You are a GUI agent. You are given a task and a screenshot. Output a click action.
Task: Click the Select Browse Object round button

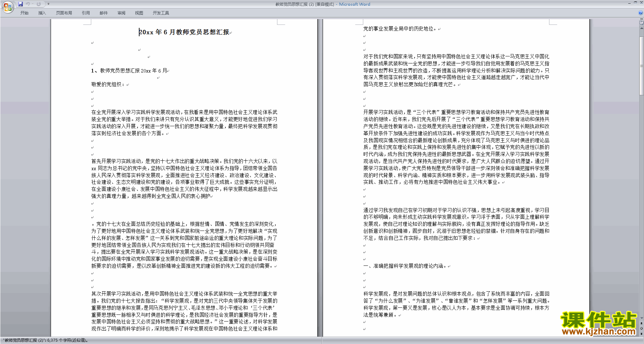pos(641,329)
